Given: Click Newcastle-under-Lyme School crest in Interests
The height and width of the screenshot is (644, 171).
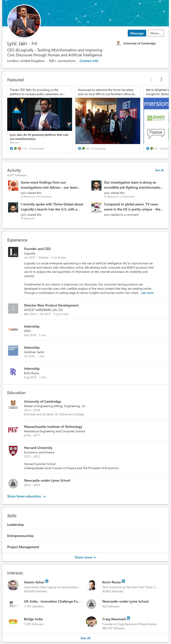Looking at the screenshot, I should pyautogui.click(x=91, y=604).
